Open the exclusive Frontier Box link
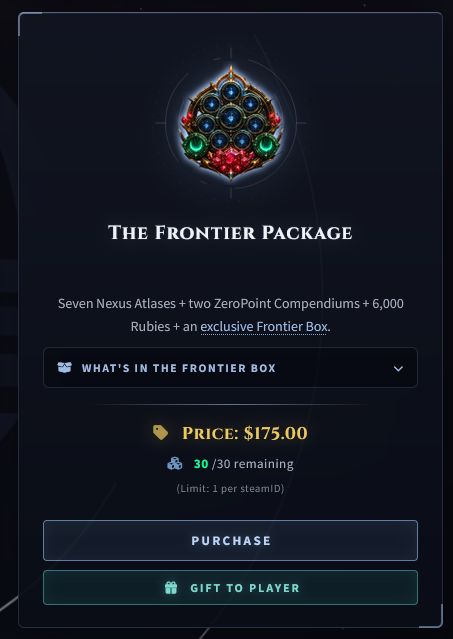The width and height of the screenshot is (453, 639). point(264,326)
